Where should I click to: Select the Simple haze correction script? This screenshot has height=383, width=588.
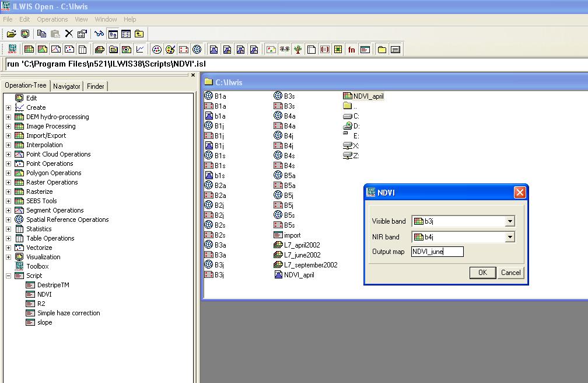pyautogui.click(x=68, y=313)
